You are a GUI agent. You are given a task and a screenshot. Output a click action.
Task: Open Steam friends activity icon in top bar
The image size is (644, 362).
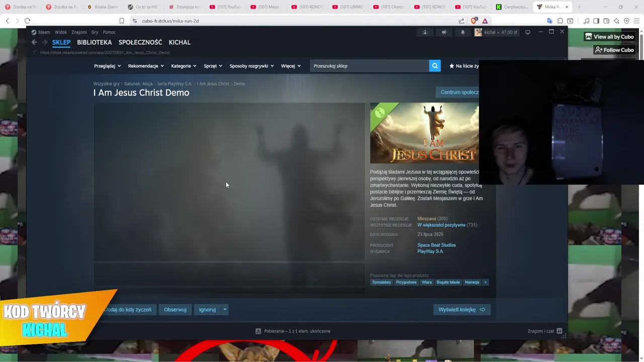(425, 32)
